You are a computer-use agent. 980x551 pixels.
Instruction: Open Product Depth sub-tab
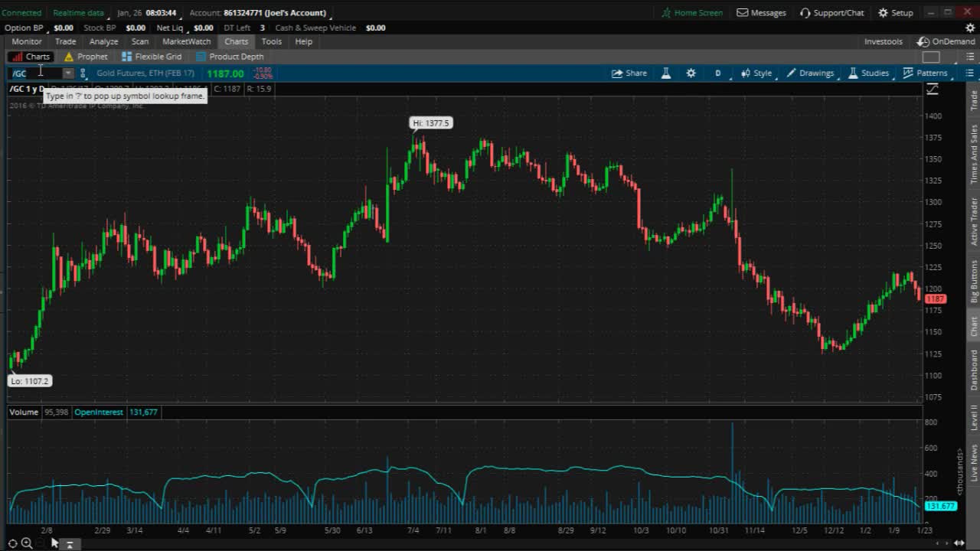pyautogui.click(x=230, y=57)
